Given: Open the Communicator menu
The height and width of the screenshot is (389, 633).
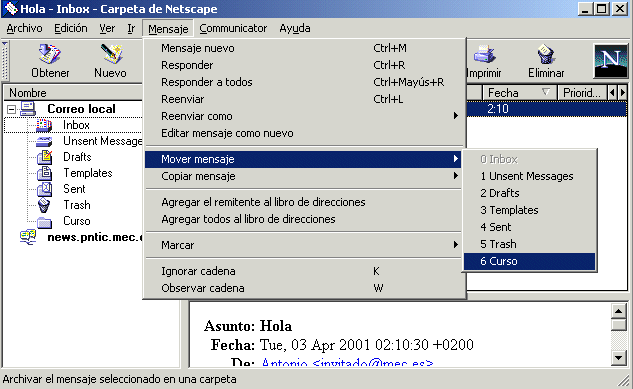Looking at the screenshot, I should coord(233,28).
